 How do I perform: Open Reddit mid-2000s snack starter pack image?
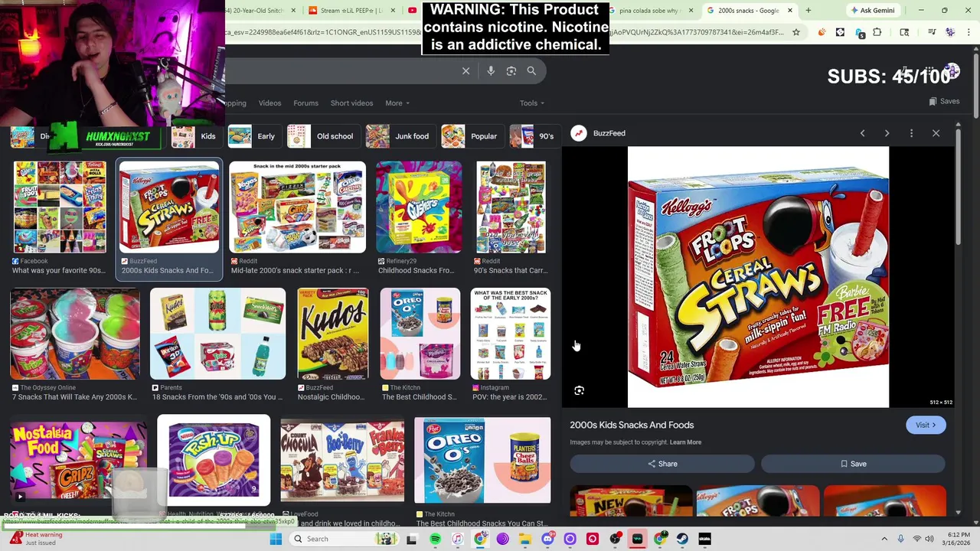pyautogui.click(x=298, y=207)
